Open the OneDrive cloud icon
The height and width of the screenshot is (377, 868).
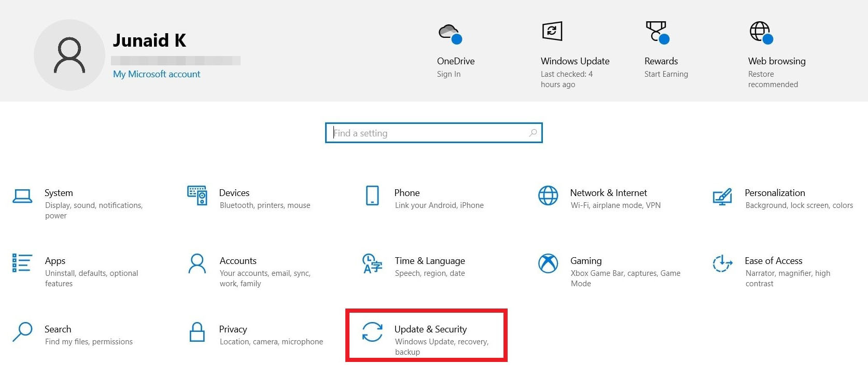pyautogui.click(x=450, y=34)
